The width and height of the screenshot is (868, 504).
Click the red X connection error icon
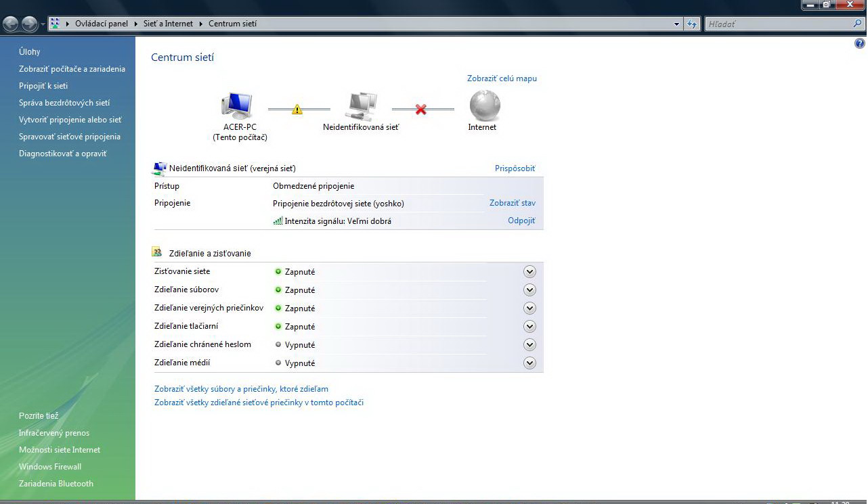(x=421, y=110)
